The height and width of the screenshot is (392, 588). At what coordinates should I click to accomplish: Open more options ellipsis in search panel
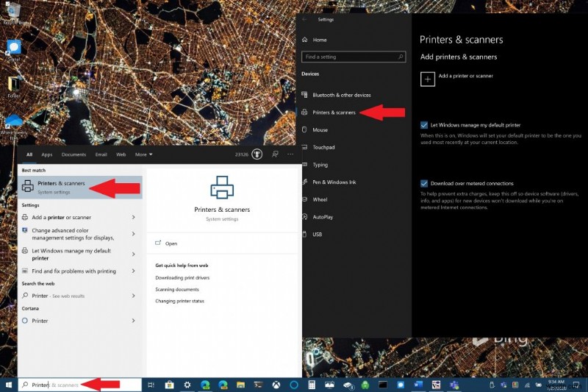pos(290,154)
